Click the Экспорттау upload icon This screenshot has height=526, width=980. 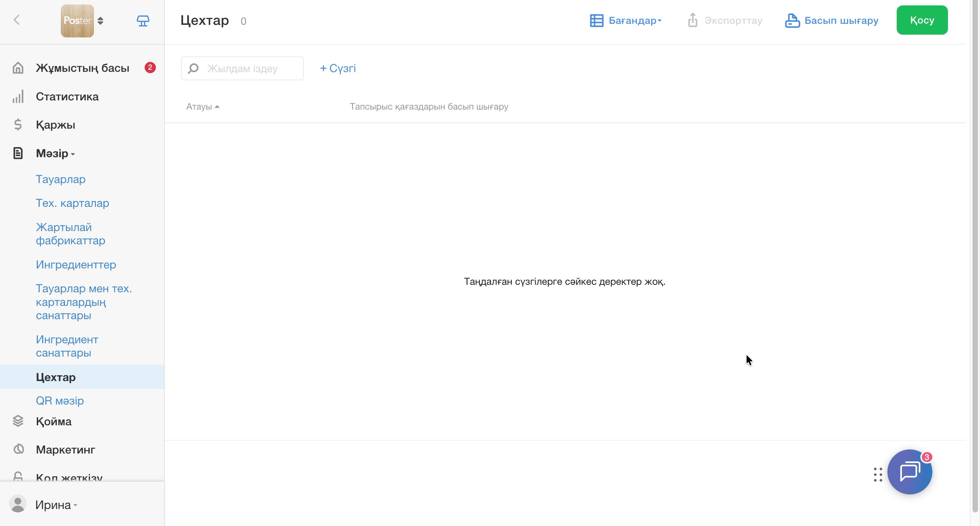pyautogui.click(x=692, y=20)
